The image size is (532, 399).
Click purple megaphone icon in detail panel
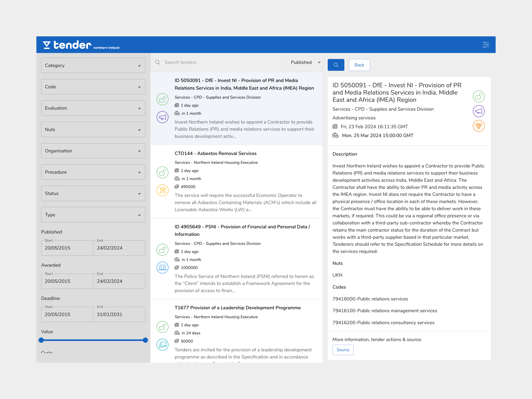click(479, 111)
